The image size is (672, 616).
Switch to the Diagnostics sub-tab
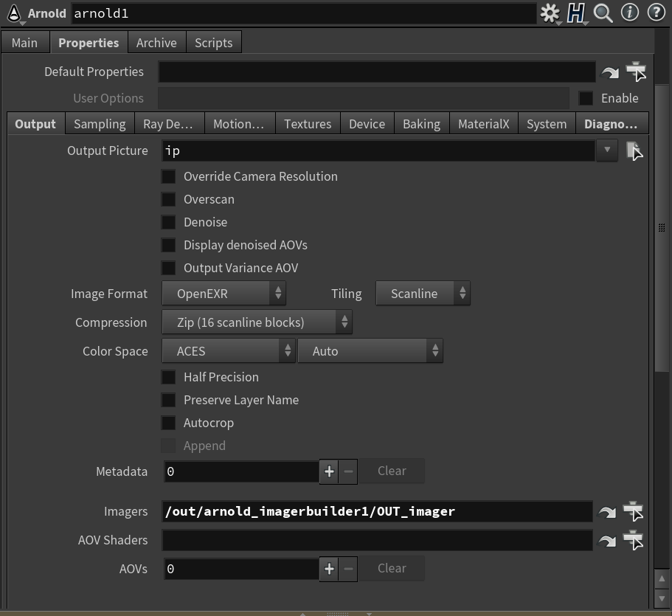(612, 124)
